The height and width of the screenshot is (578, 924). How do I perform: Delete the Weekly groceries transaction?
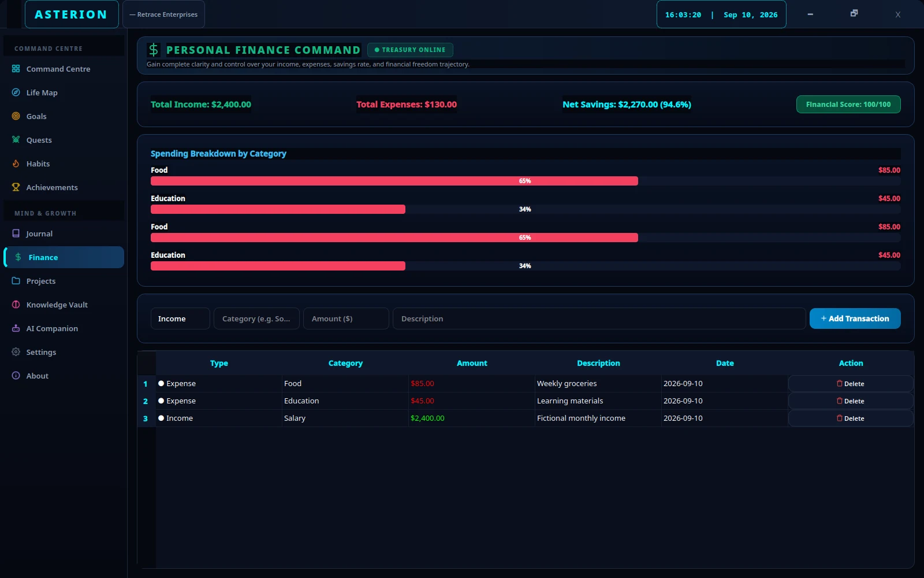point(851,384)
